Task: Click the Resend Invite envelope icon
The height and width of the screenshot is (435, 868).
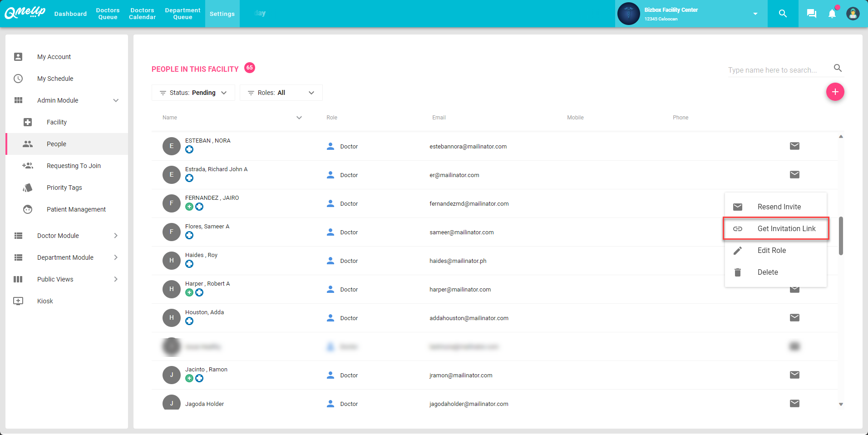Action: coord(738,207)
